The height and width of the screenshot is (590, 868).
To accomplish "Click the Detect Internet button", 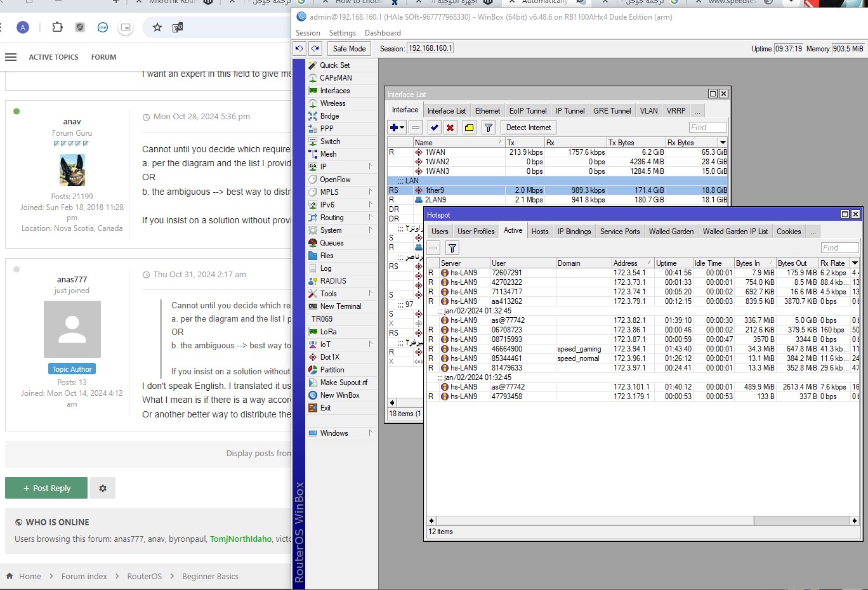I will pos(529,128).
